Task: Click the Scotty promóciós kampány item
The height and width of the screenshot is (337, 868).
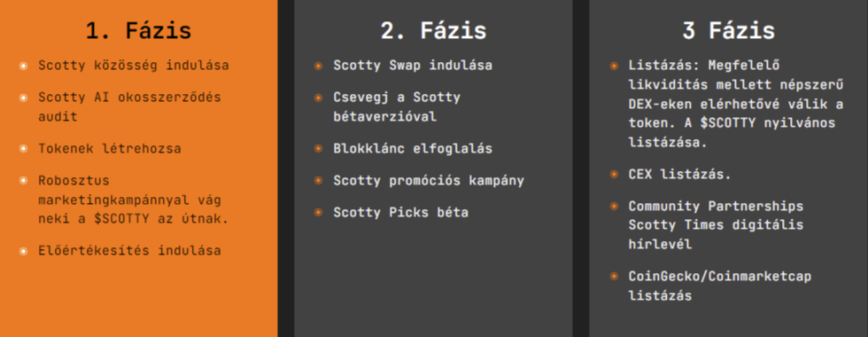Action: 429,181
